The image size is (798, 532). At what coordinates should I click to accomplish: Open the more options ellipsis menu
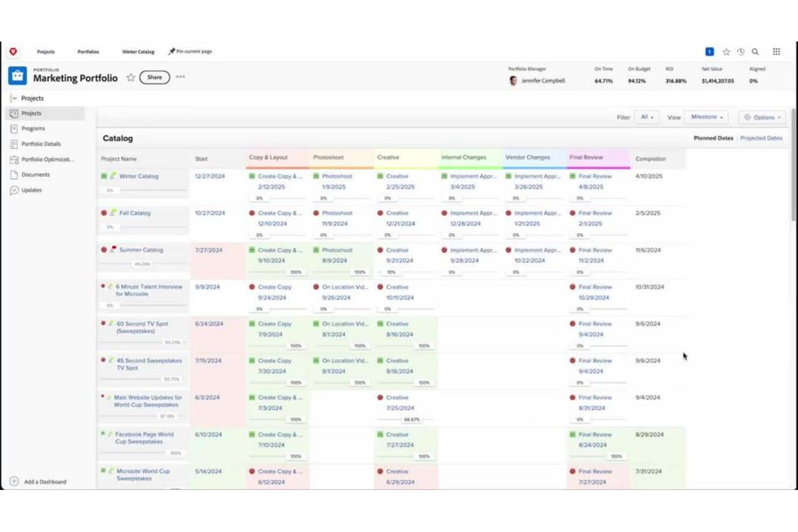click(x=181, y=77)
